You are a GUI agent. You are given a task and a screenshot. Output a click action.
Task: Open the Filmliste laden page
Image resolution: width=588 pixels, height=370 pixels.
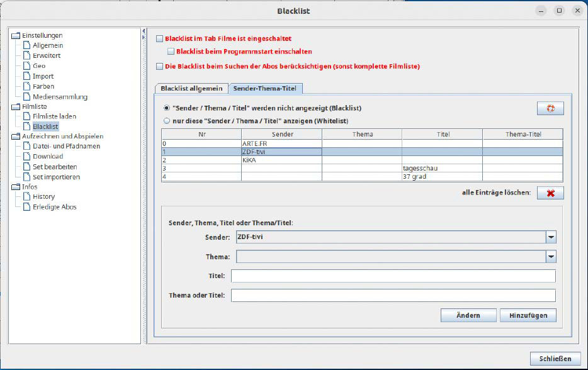pyautogui.click(x=54, y=116)
